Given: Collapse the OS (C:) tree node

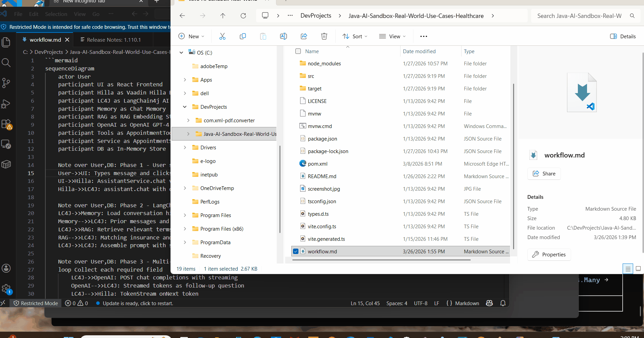Looking at the screenshot, I should (181, 52).
